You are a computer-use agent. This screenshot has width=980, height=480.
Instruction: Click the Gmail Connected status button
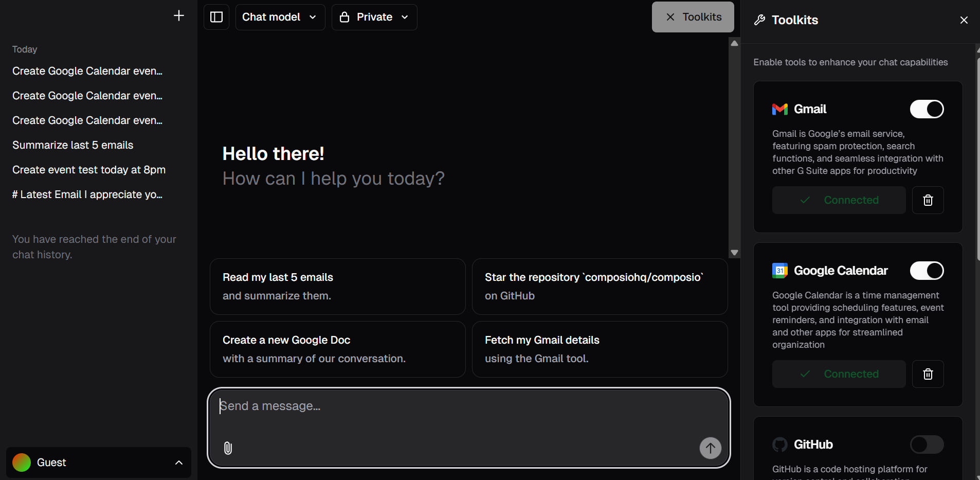(x=839, y=200)
